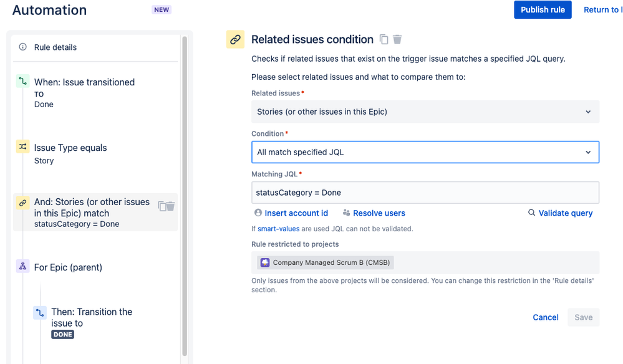Click the trash icon in the sidebar condition step

coord(170,206)
